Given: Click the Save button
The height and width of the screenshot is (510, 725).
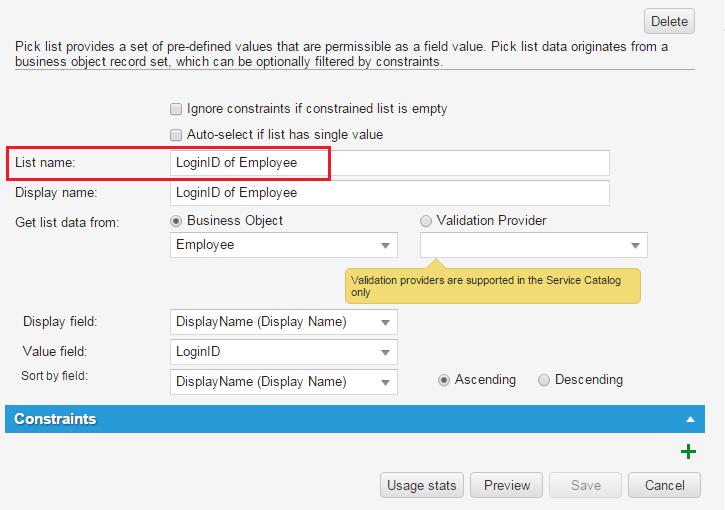Looking at the screenshot, I should pyautogui.click(x=585, y=486).
